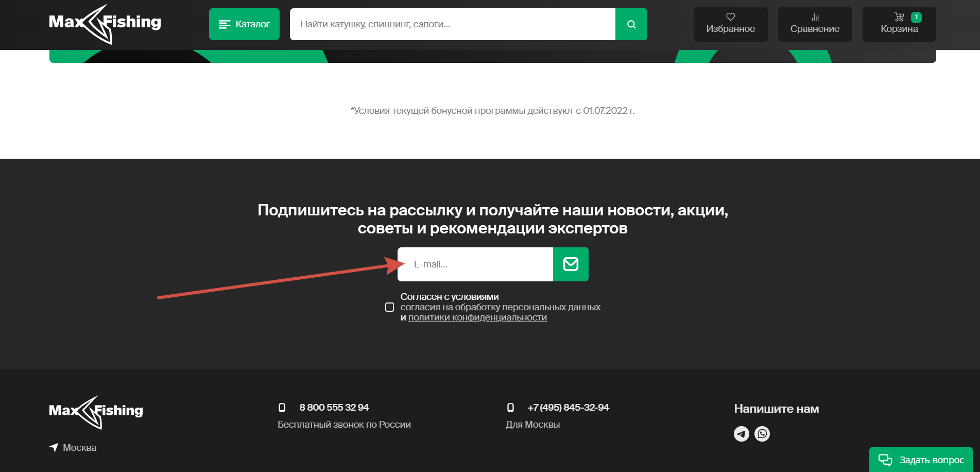The height and width of the screenshot is (472, 980).
Task: Open согласия на обработку персональных данных link
Action: point(501,307)
